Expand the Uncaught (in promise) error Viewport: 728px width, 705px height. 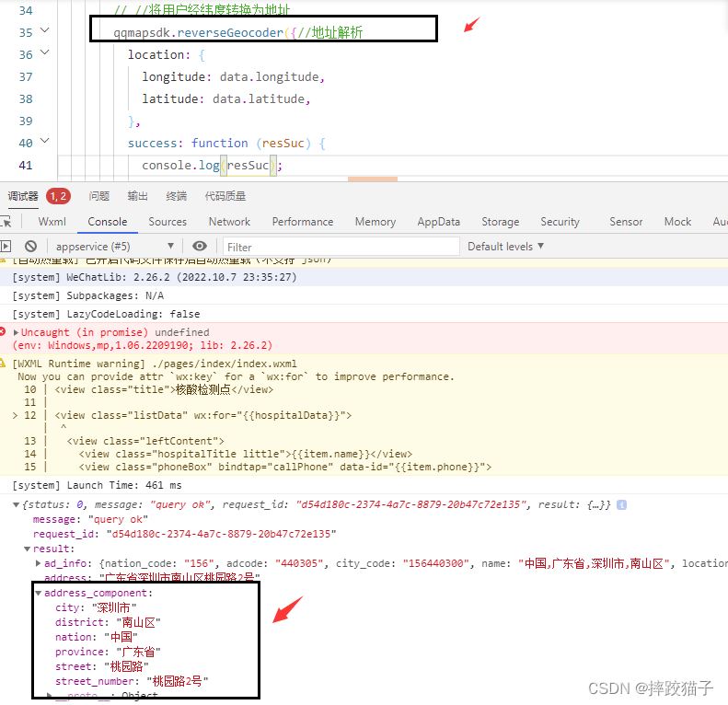(x=16, y=332)
